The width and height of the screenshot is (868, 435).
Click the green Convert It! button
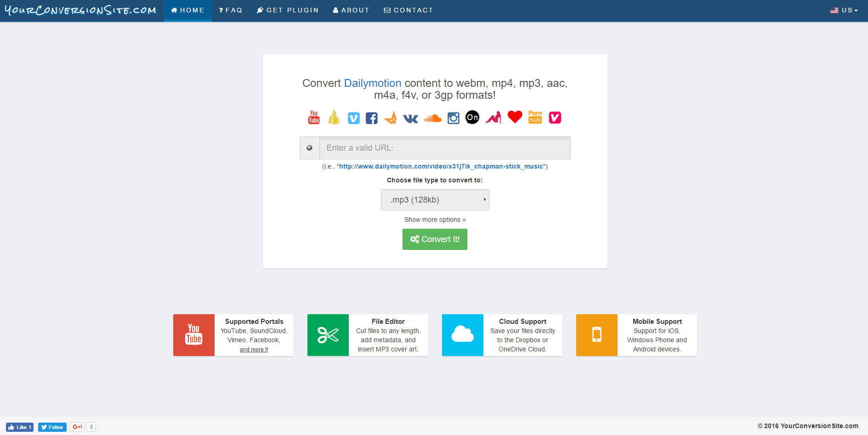[435, 239]
